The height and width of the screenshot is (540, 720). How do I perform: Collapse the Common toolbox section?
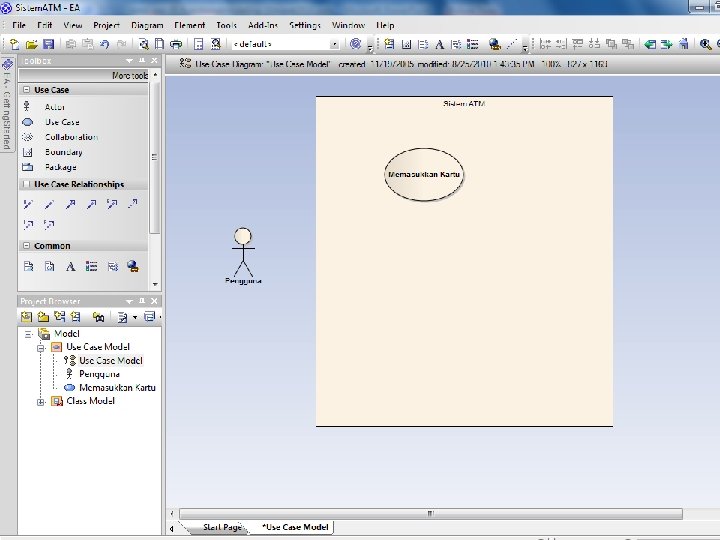coord(26,246)
